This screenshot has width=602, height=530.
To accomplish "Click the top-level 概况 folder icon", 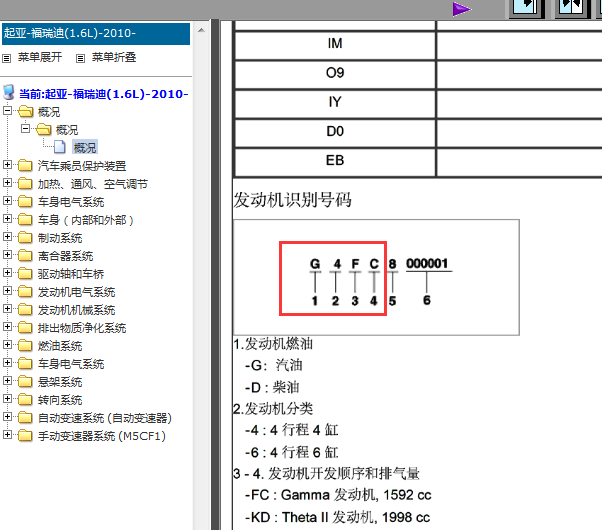I will pos(25,111).
